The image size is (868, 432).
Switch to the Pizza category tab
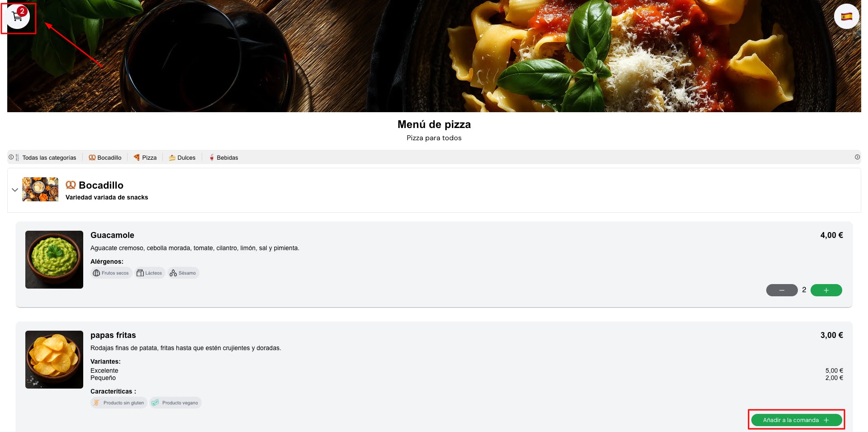[x=145, y=157]
